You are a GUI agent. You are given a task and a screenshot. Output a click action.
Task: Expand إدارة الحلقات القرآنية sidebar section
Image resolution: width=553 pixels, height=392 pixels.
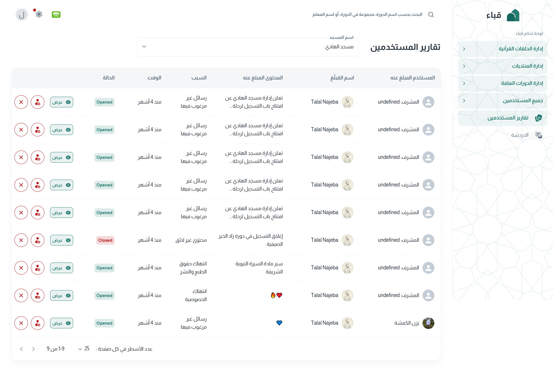coord(503,49)
